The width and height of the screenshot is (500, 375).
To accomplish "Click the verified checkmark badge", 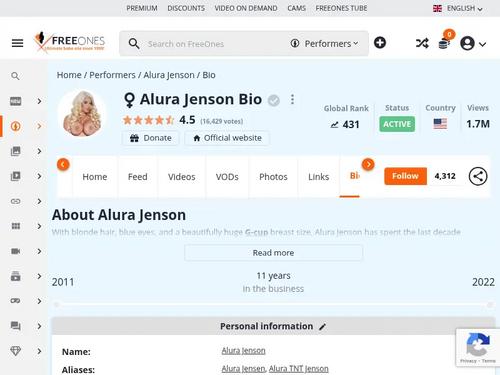I will [274, 100].
